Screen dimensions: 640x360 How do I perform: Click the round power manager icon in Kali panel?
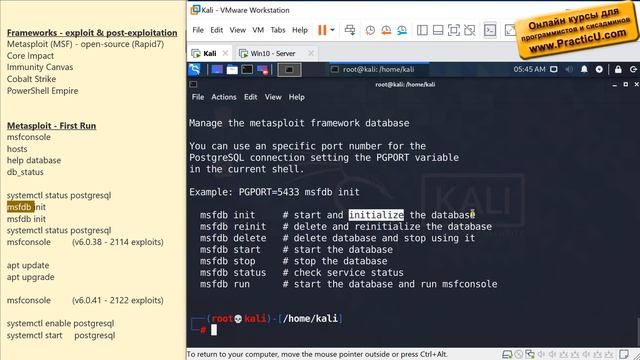coord(599,69)
